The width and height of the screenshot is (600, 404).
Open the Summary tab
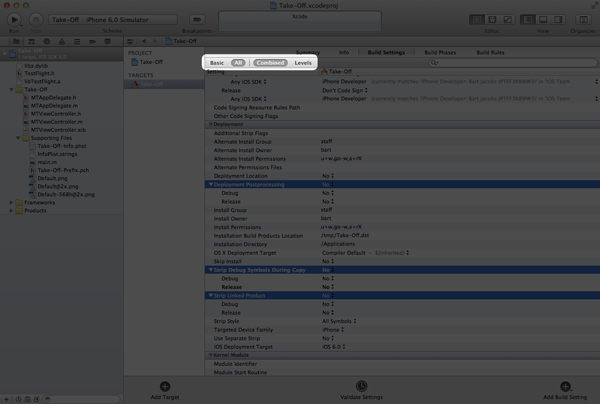(x=308, y=52)
